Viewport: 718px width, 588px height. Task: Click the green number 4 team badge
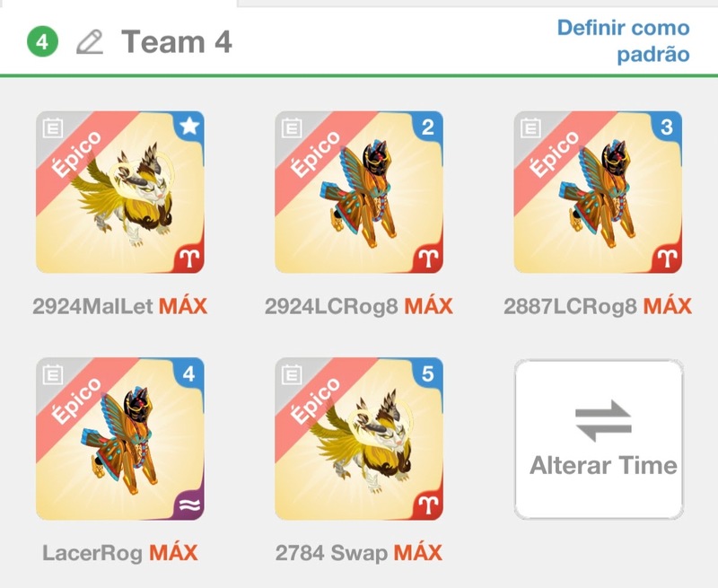coord(42,41)
